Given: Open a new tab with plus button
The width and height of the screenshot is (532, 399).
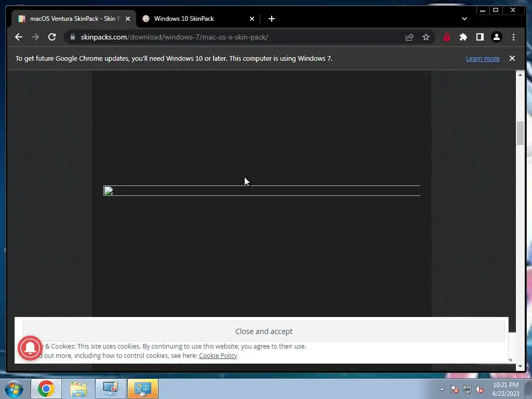Looking at the screenshot, I should [271, 19].
